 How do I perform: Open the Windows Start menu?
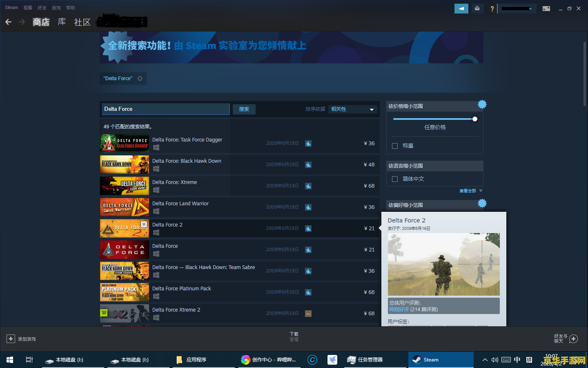(x=10, y=360)
